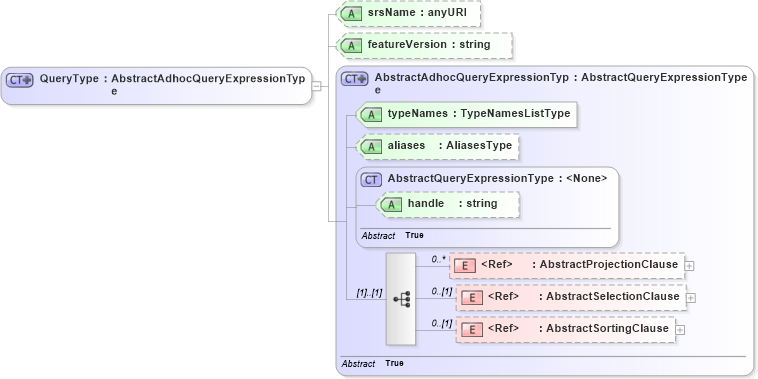Image resolution: width=758 pixels, height=379 pixels.
Task: Click Abstract True in AbstractQueryExpressionType box
Action: 392,235
